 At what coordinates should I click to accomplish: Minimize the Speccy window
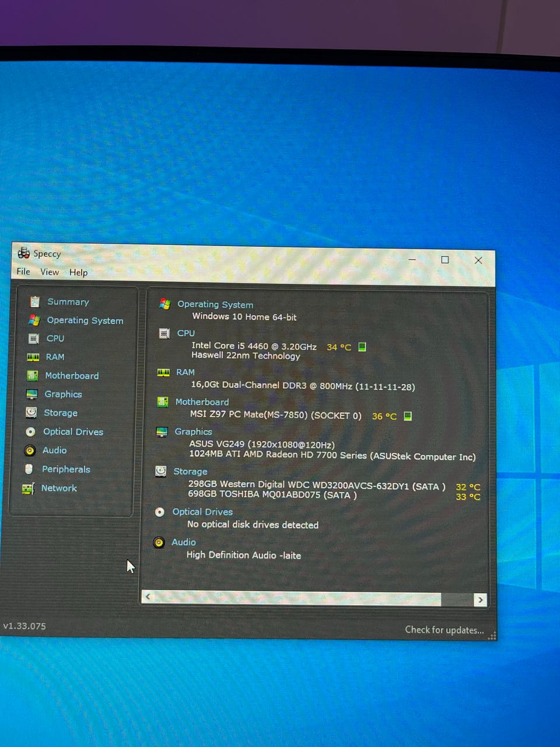tap(412, 259)
